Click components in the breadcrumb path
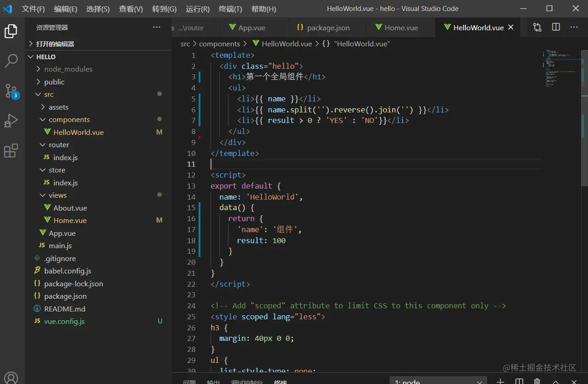Screen dimensions: 588x384 pos(219,44)
